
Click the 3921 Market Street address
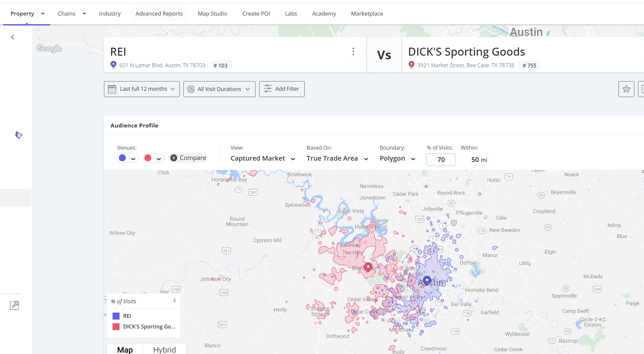tap(466, 66)
